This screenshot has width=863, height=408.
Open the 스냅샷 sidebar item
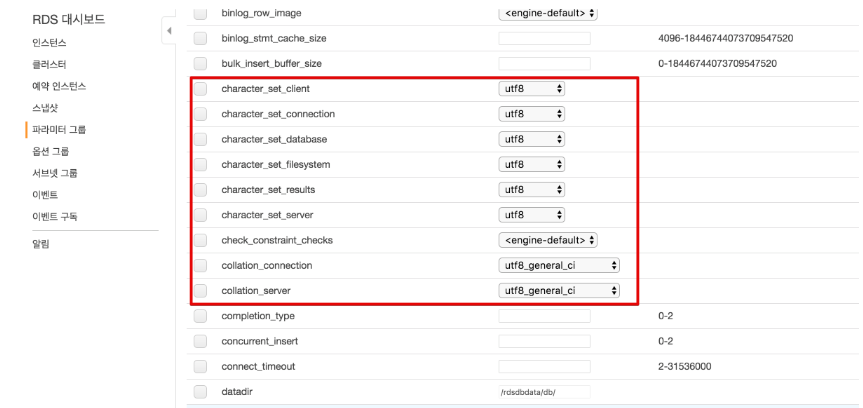45,108
